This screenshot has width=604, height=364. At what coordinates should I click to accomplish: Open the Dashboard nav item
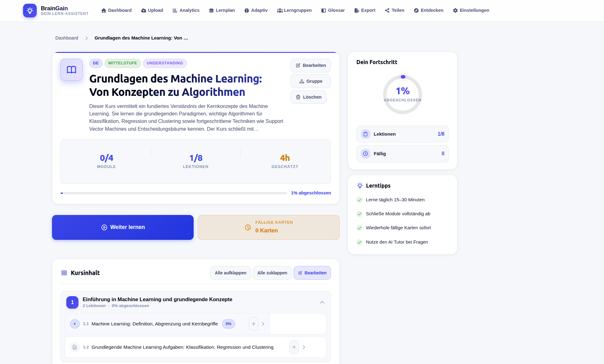[x=116, y=10]
